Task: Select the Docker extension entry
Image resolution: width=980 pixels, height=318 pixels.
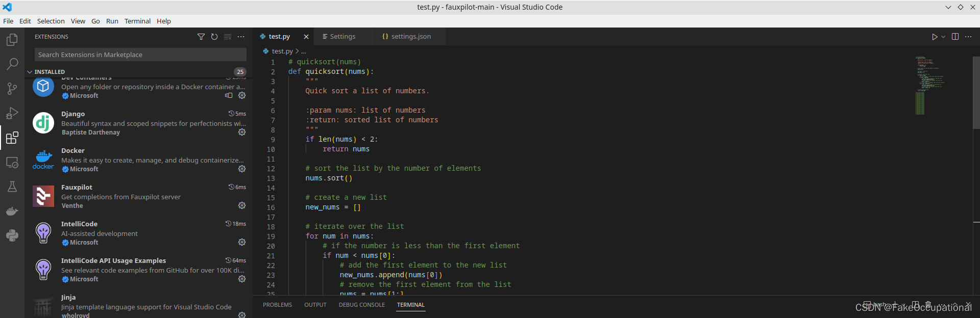Action: click(139, 160)
